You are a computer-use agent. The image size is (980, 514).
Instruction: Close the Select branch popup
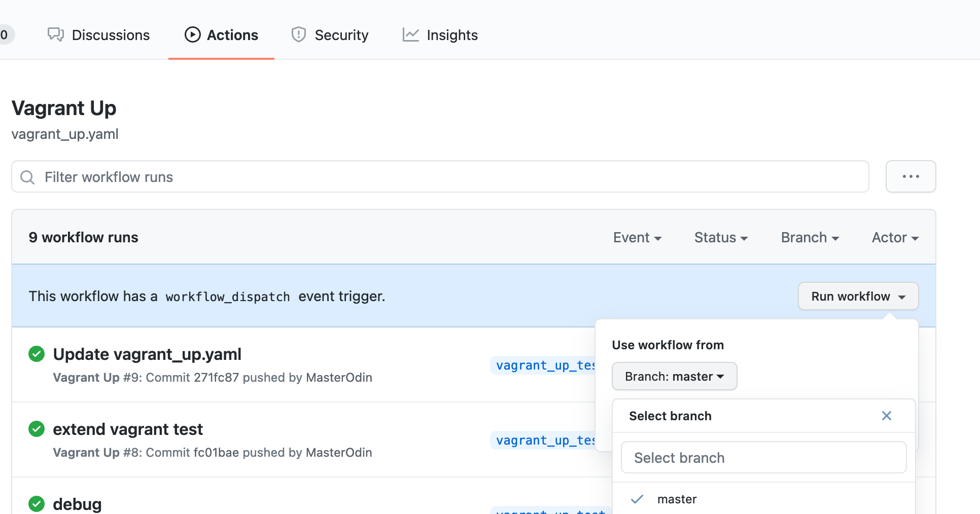(x=886, y=416)
